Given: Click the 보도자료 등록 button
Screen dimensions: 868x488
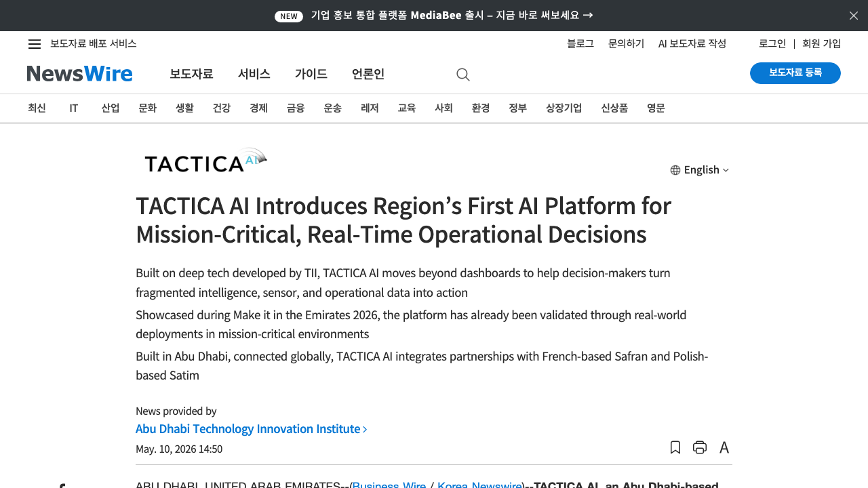Looking at the screenshot, I should coord(795,73).
